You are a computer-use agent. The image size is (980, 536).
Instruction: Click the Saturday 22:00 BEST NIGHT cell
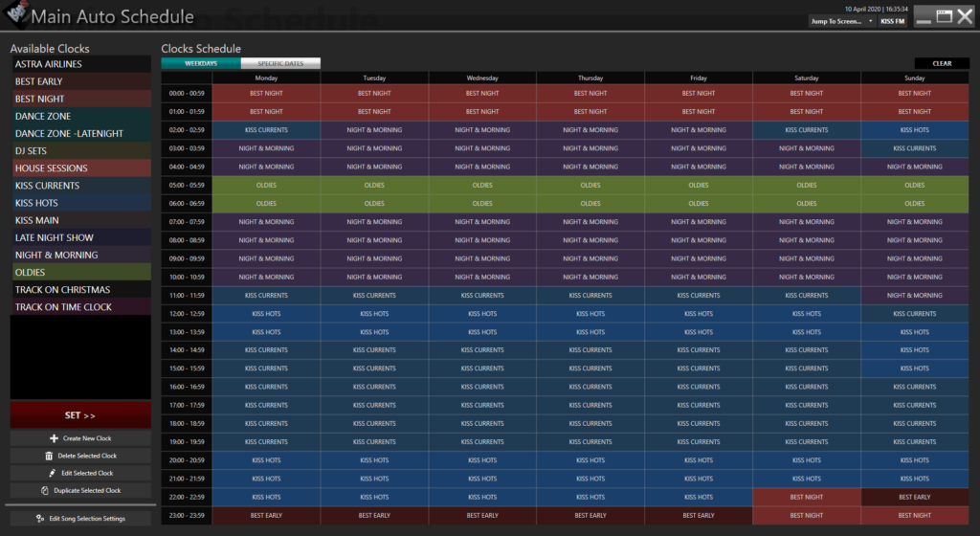[807, 497]
